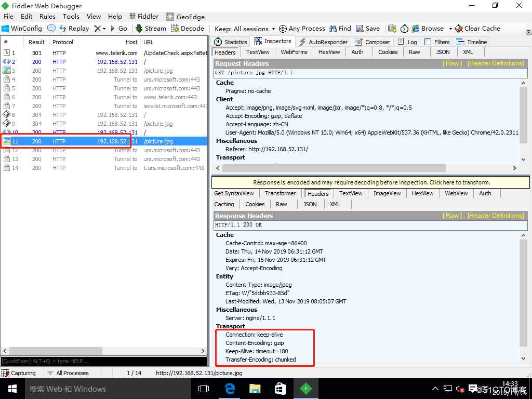Toggle the Capturing status indicator
Screen dimensions: 532x399
click(x=19, y=373)
